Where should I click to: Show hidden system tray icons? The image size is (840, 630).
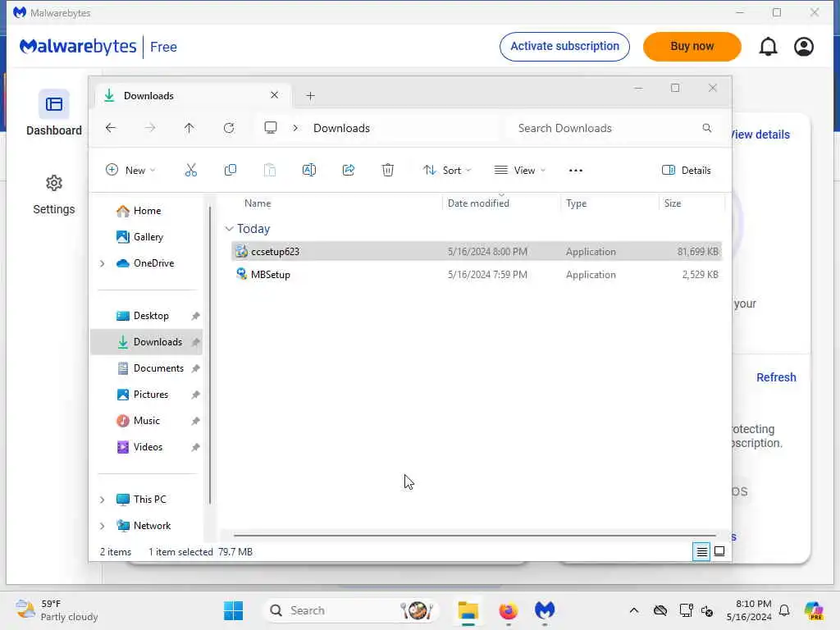[634, 610]
